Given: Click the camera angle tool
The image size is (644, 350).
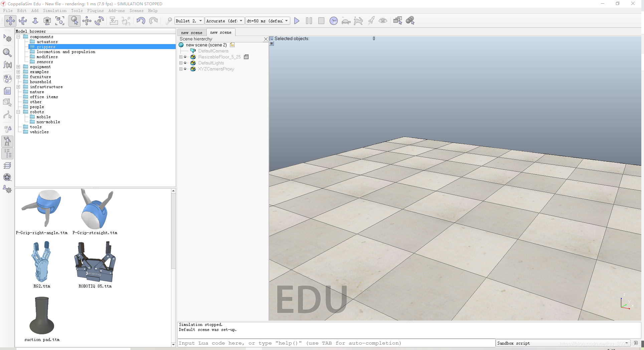Looking at the screenshot, I should click(x=47, y=21).
